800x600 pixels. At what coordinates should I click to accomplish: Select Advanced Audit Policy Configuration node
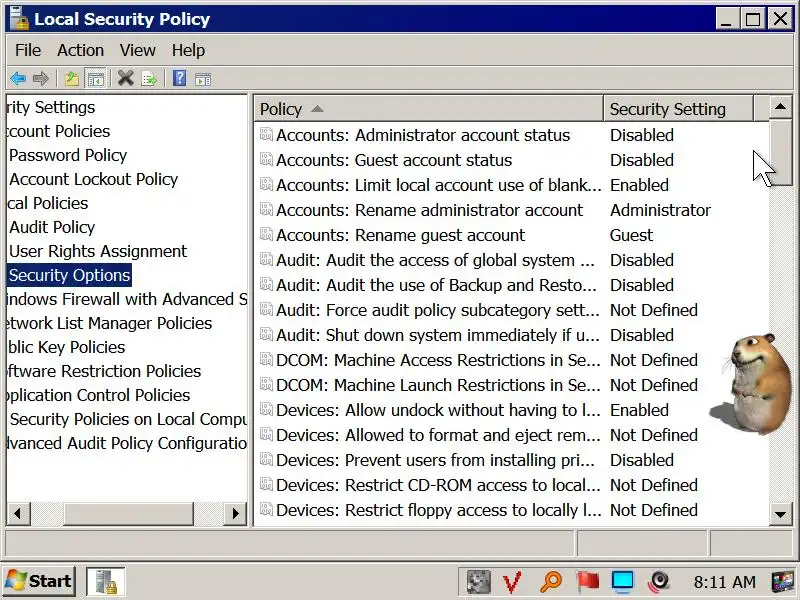click(x=127, y=443)
